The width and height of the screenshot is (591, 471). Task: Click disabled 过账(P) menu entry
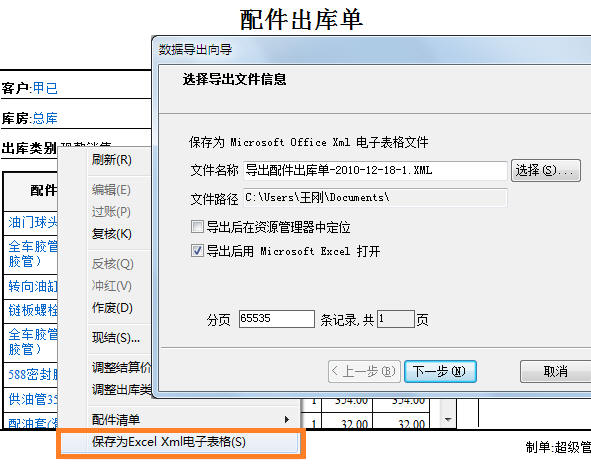tap(111, 211)
